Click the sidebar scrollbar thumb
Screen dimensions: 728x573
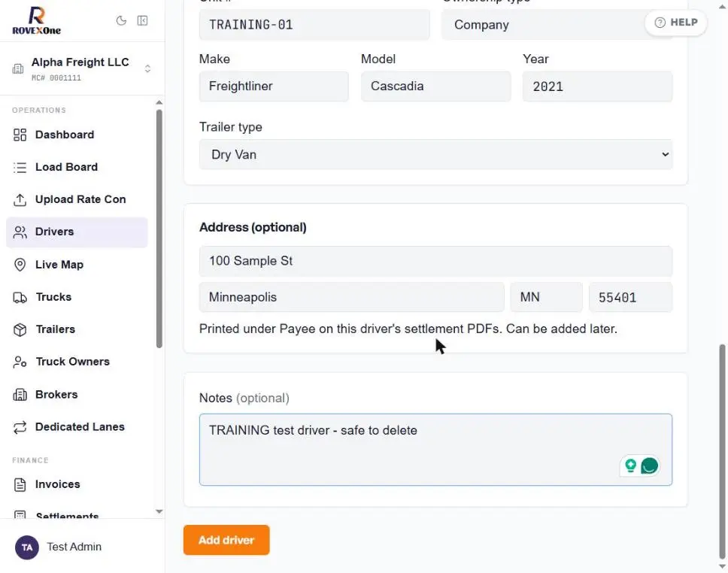pos(159,229)
